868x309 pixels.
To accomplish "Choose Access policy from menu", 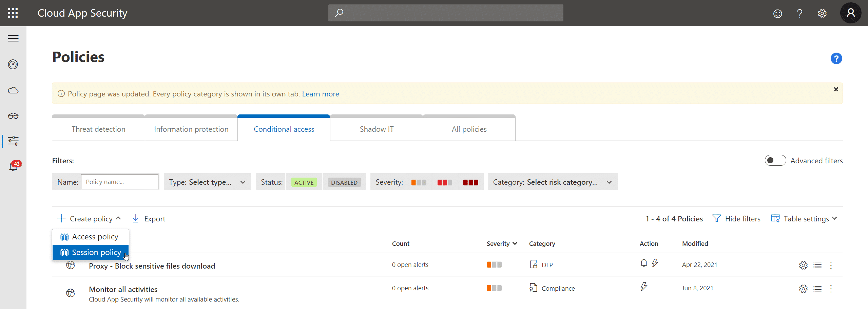I will click(91, 237).
